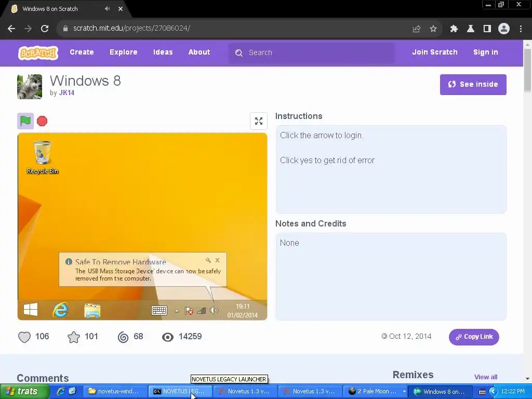Expand hidden tray icons arrow in project
The width and height of the screenshot is (532, 399).
(x=177, y=311)
